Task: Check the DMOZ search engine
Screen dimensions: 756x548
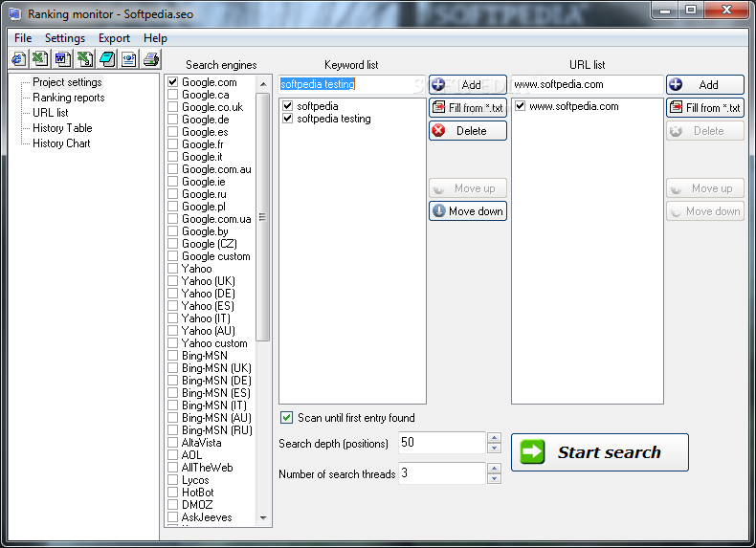Action: tap(172, 505)
